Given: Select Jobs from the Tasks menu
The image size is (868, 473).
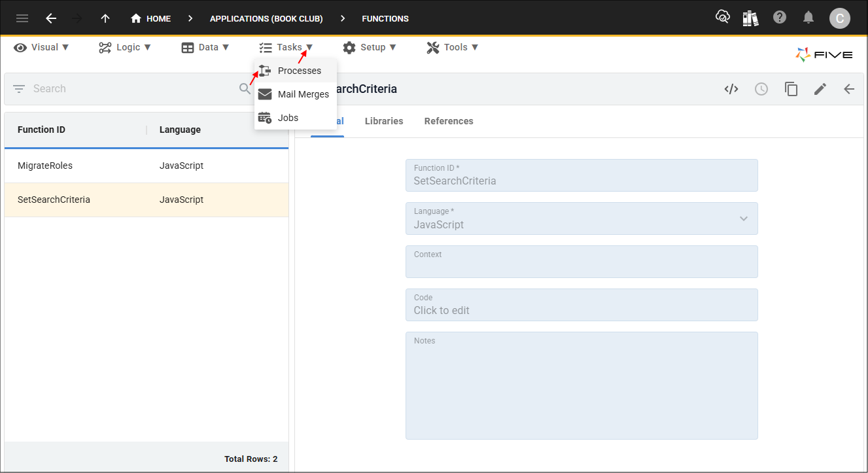Looking at the screenshot, I should [296, 118].
